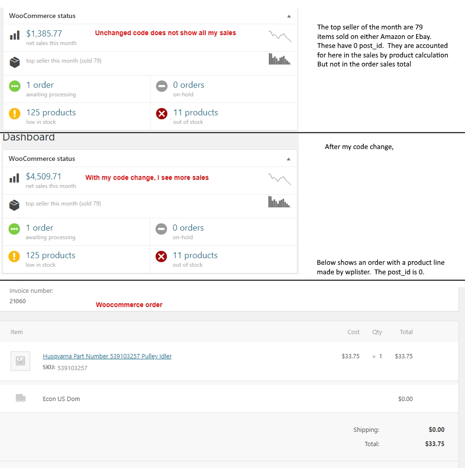Click the top seller package icon
Image resolution: width=465 pixels, height=476 pixels.
(14, 62)
